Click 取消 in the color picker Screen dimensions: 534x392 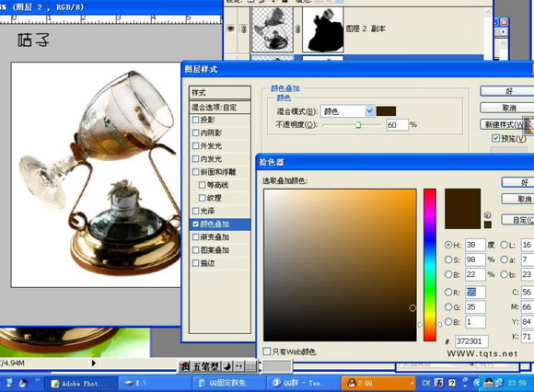518,199
